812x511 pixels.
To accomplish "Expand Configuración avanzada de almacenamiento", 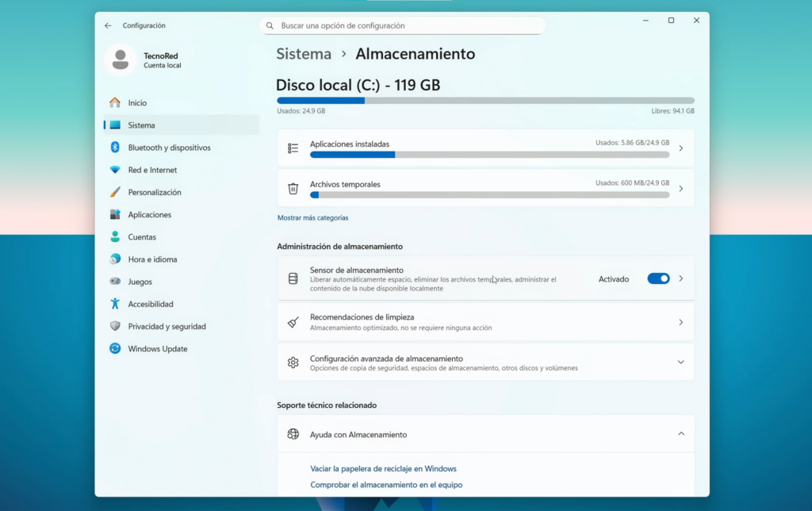I will tap(680, 362).
